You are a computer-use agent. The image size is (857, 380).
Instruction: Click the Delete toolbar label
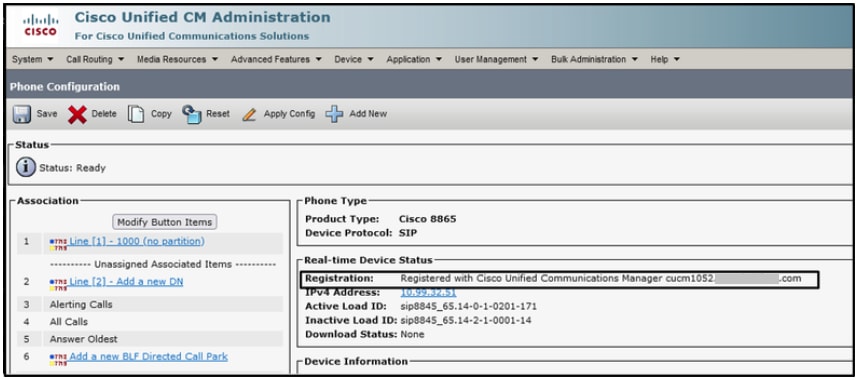[x=104, y=114]
